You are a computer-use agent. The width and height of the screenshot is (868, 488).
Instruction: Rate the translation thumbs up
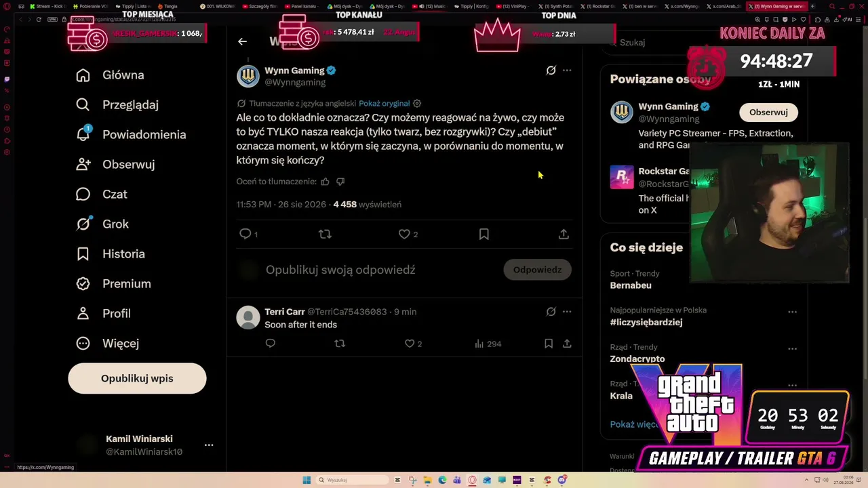click(x=325, y=182)
